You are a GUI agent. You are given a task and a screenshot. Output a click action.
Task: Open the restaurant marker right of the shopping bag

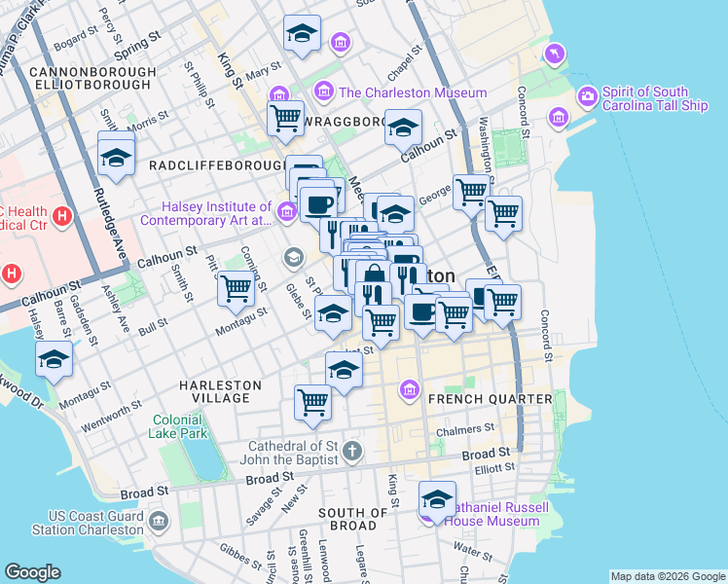tap(408, 278)
